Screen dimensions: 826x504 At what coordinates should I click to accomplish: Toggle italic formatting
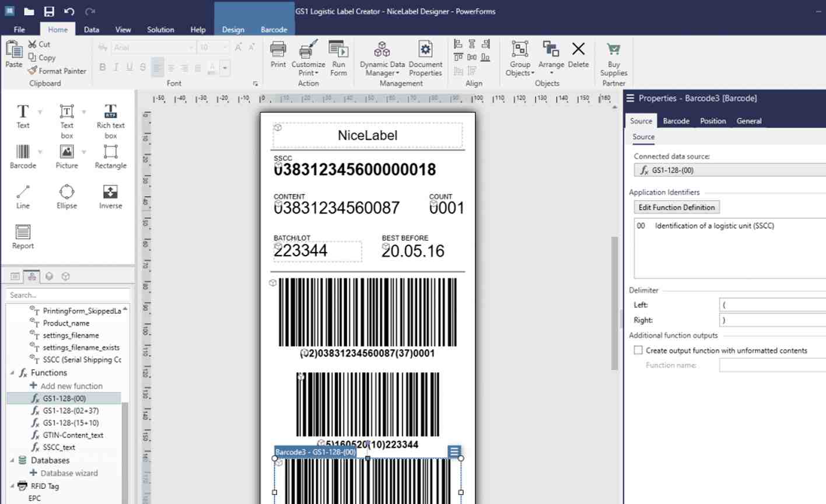pos(116,68)
